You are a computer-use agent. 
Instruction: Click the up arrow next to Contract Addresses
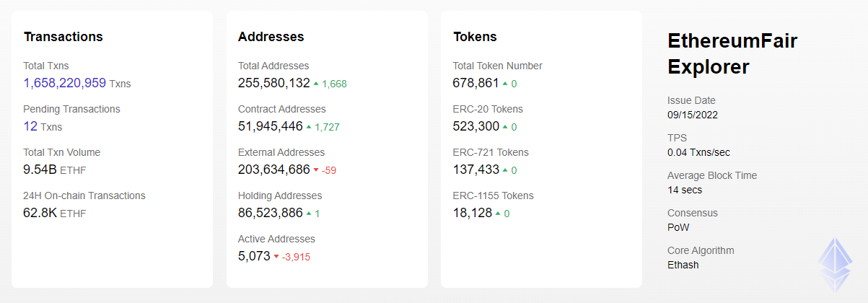(x=309, y=127)
